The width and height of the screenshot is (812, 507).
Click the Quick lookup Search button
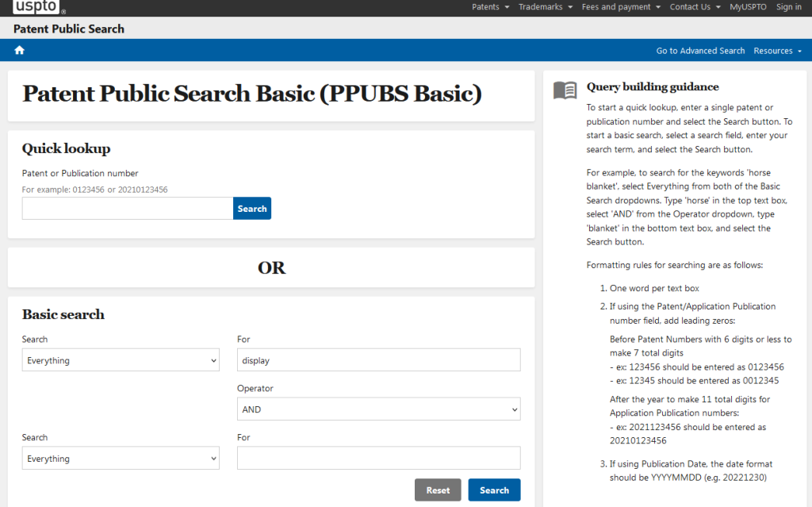tap(252, 209)
